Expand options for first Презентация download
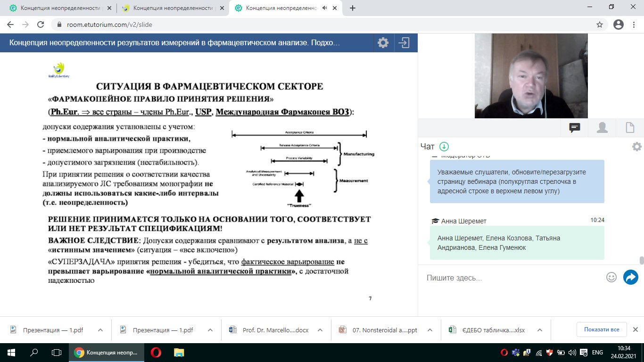Image resolution: width=644 pixels, height=362 pixels. [100, 330]
